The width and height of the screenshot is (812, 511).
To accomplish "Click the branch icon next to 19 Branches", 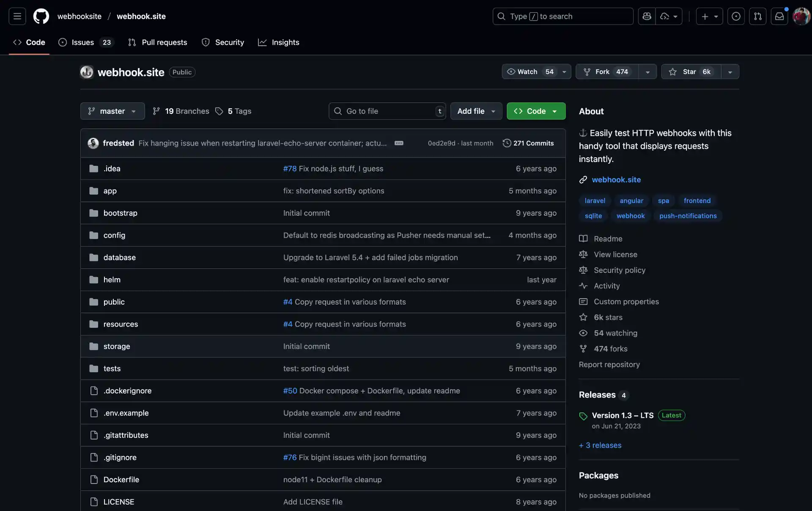I will point(156,111).
